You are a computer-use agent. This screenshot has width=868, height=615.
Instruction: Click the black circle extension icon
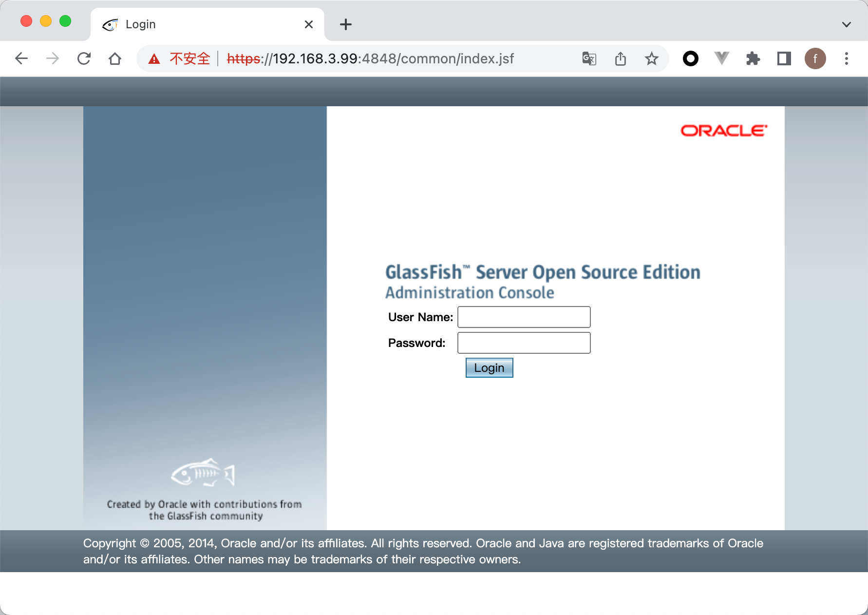click(690, 59)
